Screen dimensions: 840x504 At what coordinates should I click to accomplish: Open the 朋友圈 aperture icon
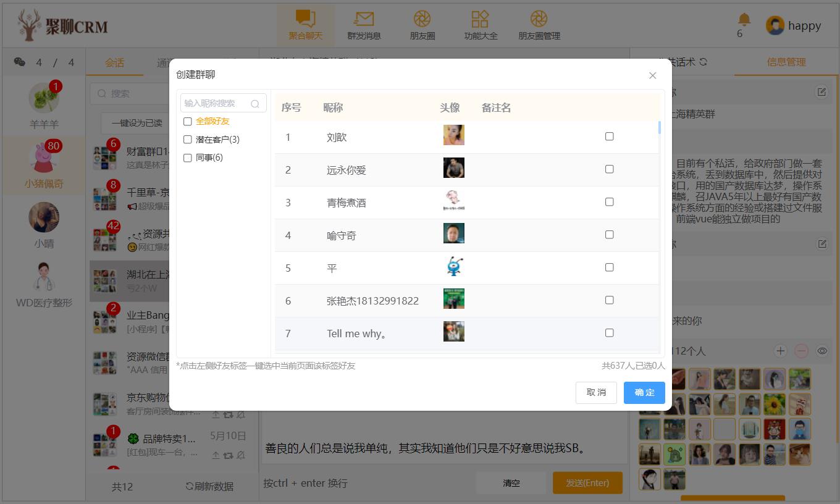[422, 20]
